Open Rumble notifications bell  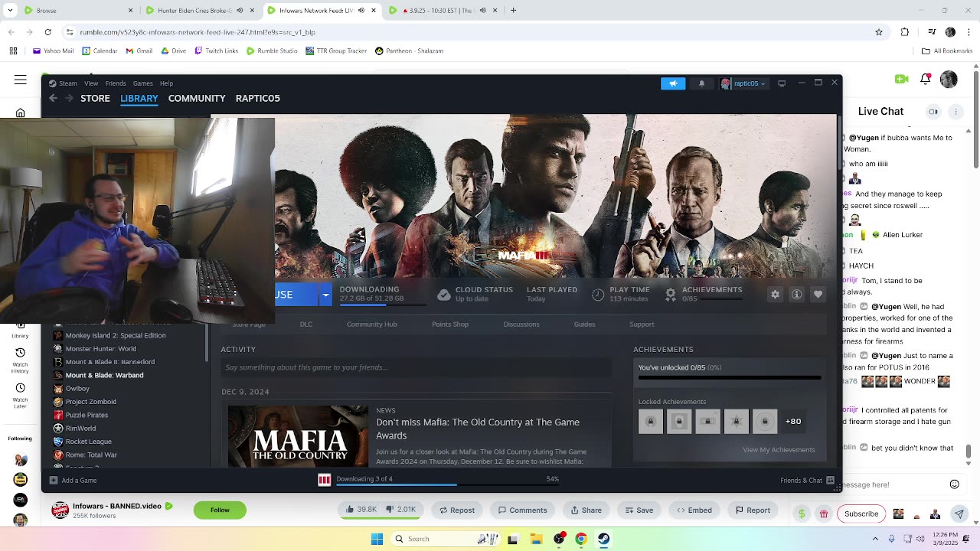pyautogui.click(x=926, y=79)
